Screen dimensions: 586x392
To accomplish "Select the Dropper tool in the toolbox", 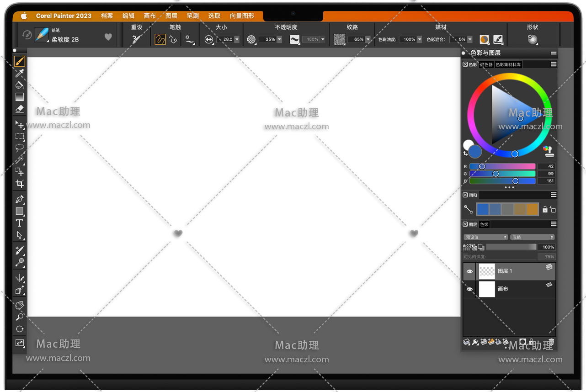I will tap(19, 73).
